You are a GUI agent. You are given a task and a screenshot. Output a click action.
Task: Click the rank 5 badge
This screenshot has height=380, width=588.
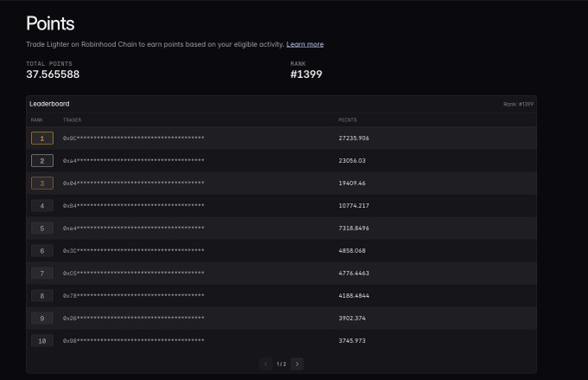[x=42, y=229]
